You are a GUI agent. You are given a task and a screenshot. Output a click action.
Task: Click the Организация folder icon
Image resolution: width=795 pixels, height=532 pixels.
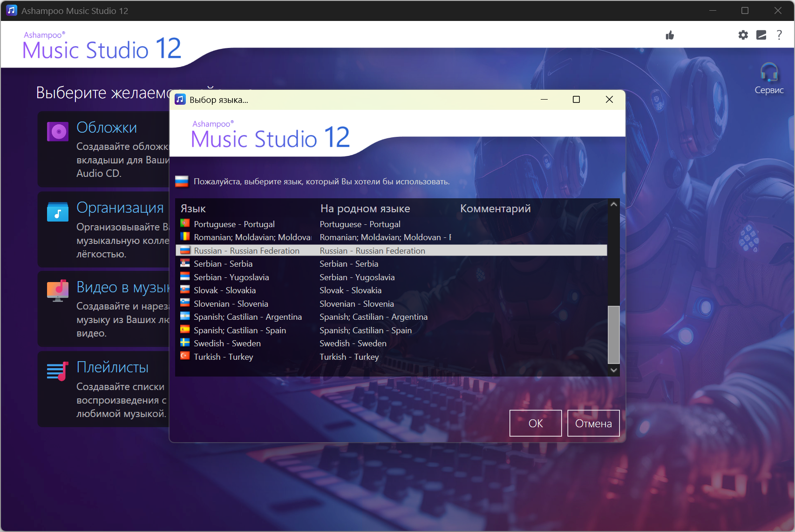(x=58, y=212)
